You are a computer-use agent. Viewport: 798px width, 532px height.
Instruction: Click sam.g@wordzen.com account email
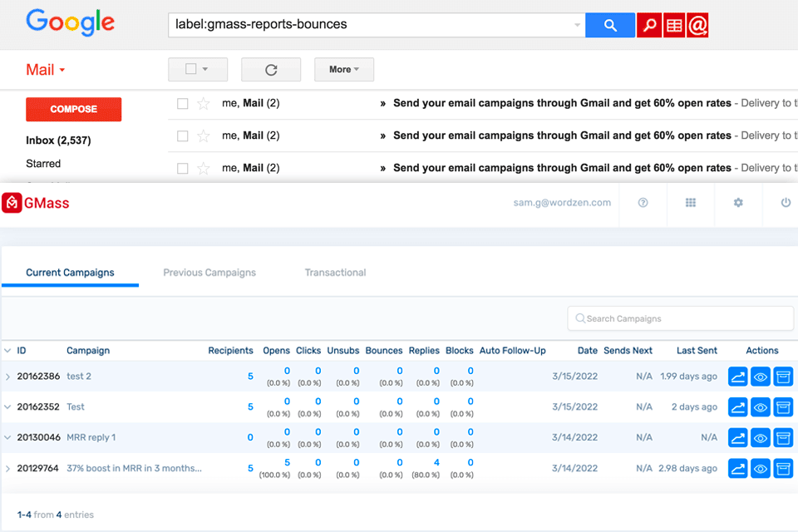coord(562,203)
